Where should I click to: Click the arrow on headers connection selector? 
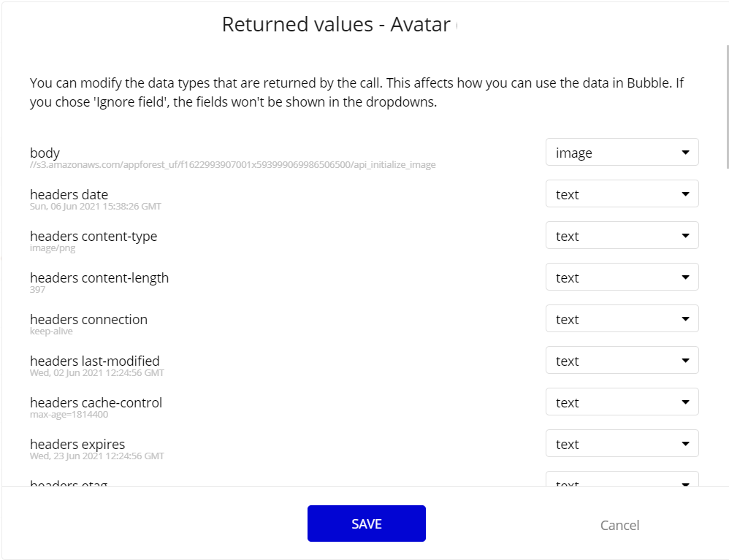[685, 319]
